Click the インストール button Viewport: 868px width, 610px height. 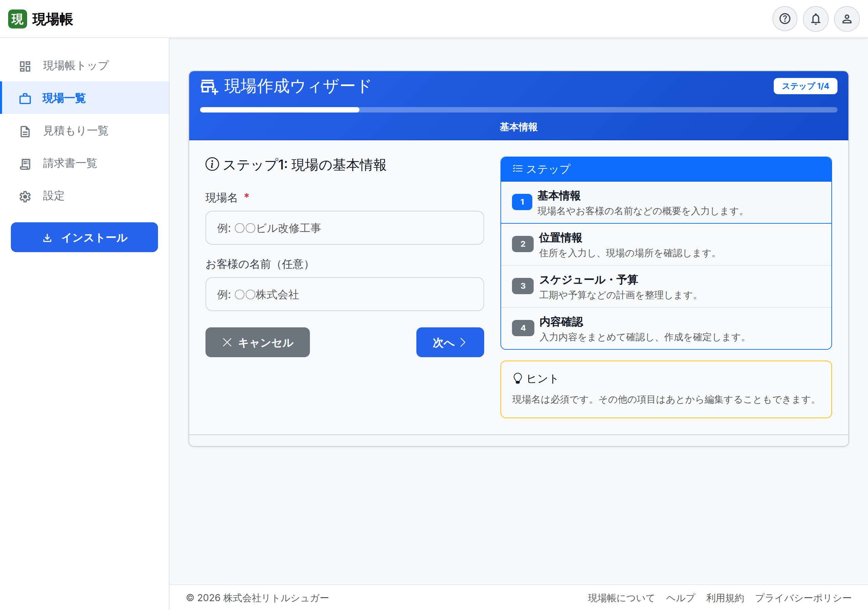point(84,237)
